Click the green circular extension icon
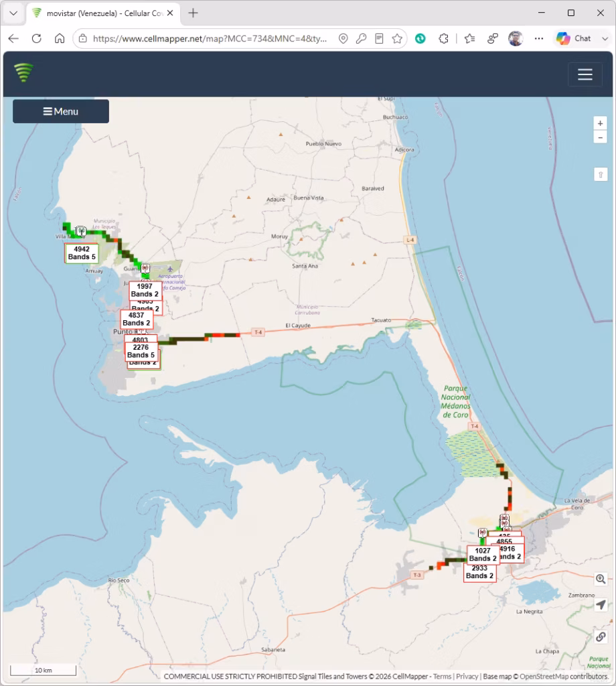 pyautogui.click(x=420, y=38)
